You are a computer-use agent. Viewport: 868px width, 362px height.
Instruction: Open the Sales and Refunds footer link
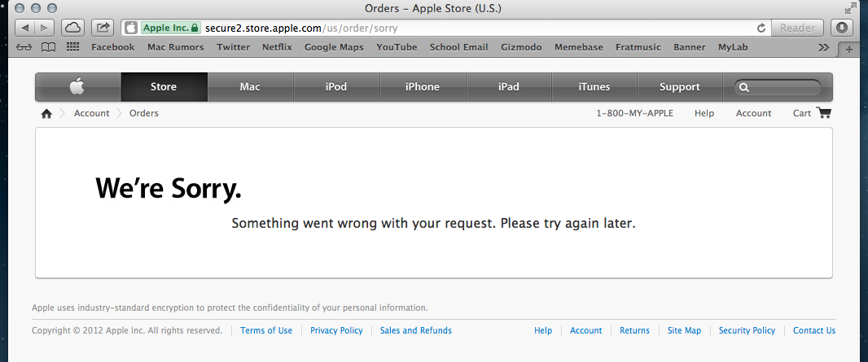pyautogui.click(x=416, y=330)
